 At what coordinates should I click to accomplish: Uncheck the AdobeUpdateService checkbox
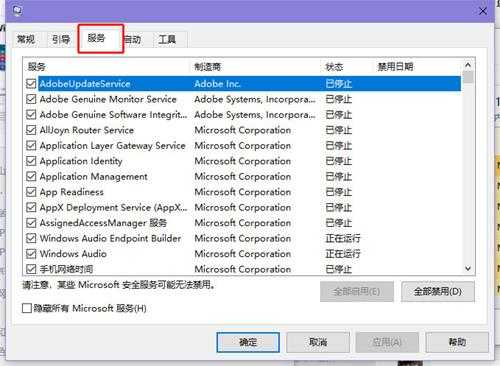(31, 83)
